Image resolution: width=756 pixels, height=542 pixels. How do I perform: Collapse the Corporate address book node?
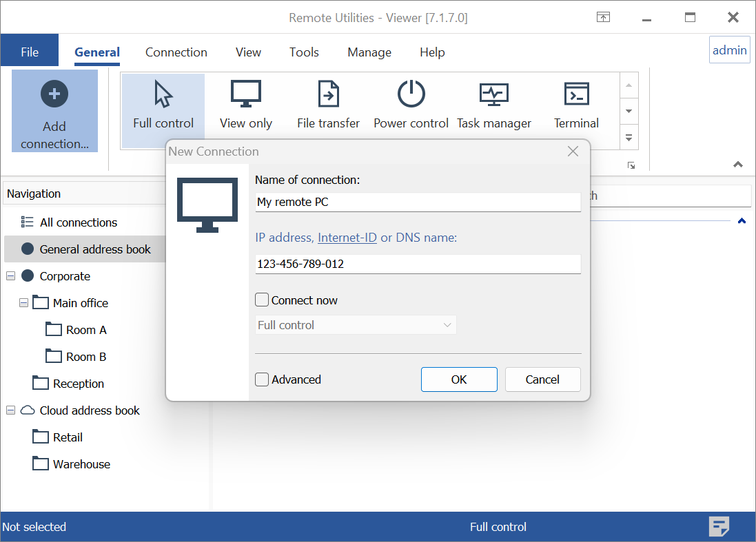[x=10, y=276]
